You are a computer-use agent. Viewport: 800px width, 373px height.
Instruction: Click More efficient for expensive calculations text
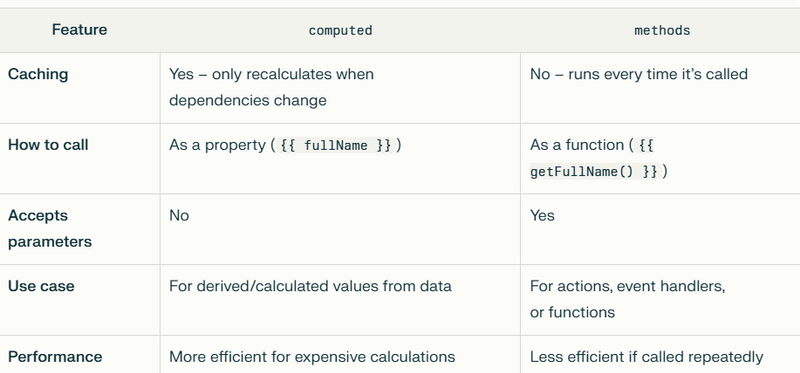tap(312, 356)
